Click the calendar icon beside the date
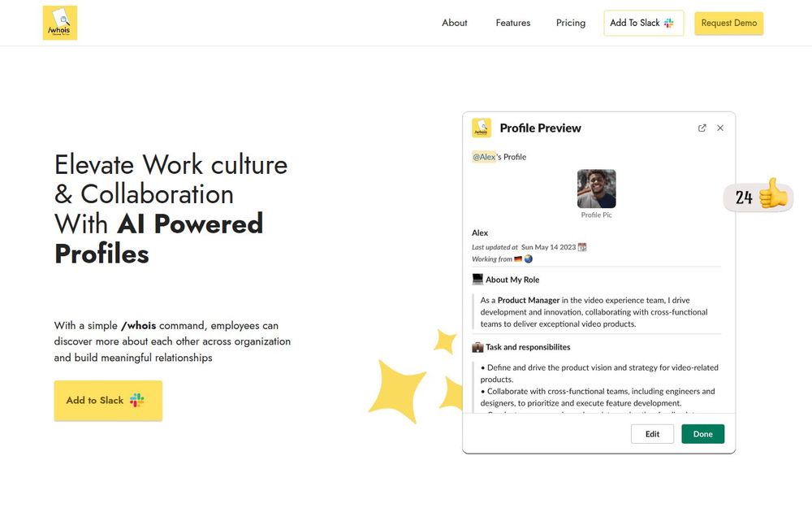 click(582, 247)
